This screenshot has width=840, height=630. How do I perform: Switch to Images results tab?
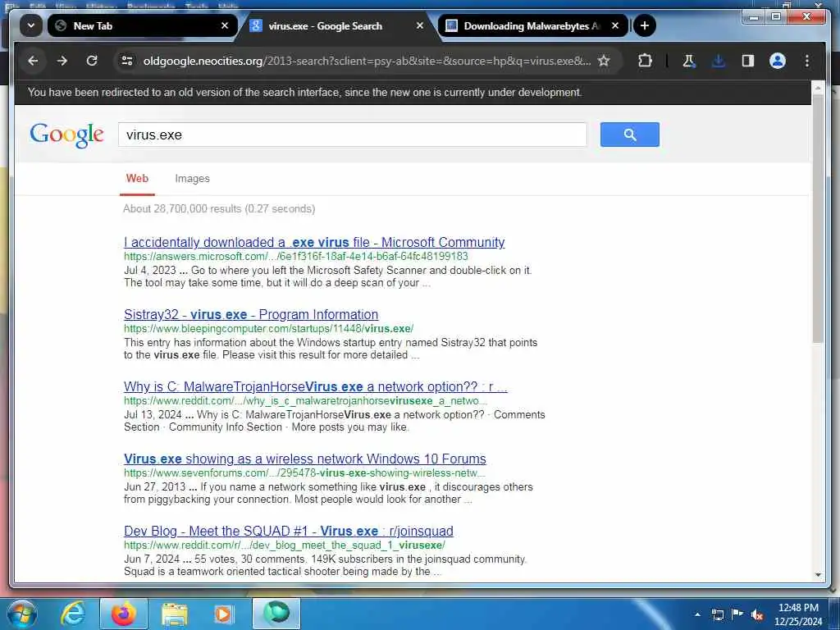click(192, 178)
